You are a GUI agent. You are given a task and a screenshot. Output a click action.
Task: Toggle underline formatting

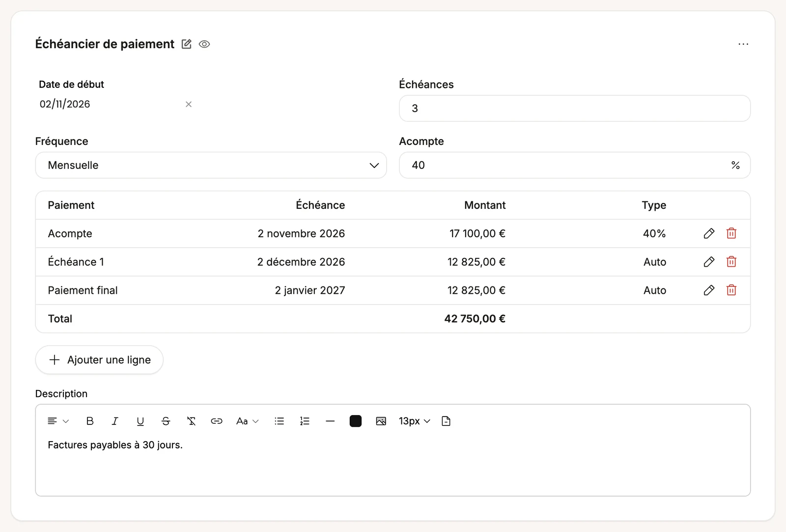[x=140, y=421]
